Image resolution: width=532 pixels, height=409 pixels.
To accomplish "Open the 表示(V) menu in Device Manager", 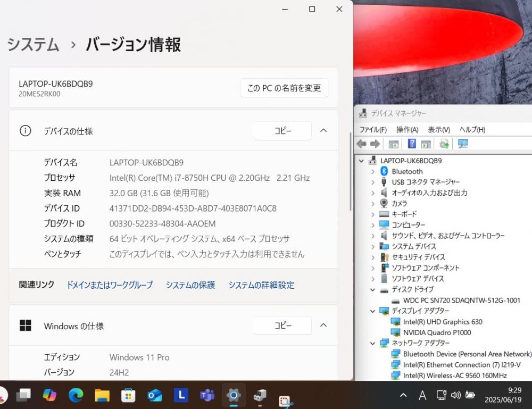I will coord(439,130).
